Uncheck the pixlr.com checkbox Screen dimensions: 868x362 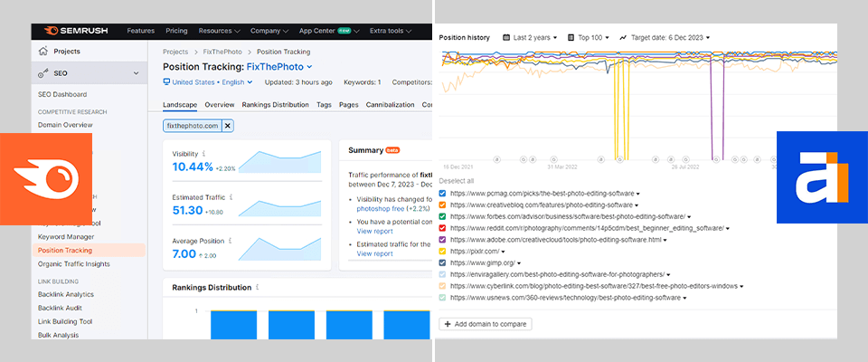point(442,252)
